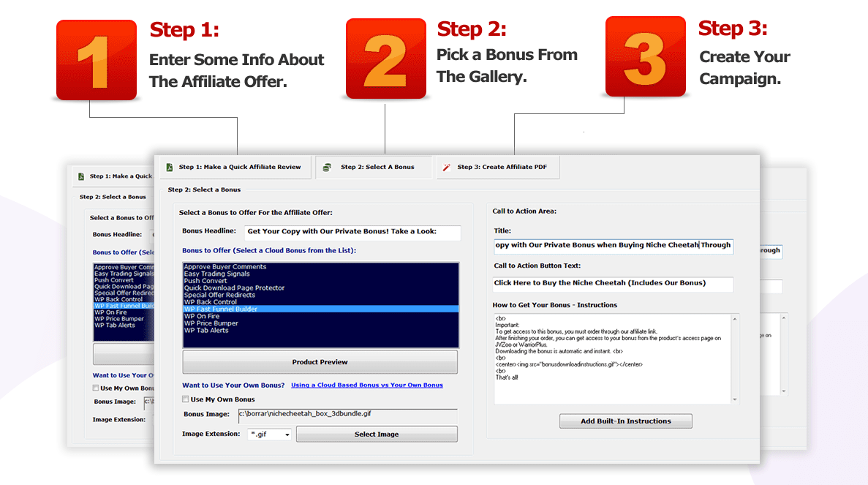Image resolution: width=868 pixels, height=485 pixels.
Task: Click instructions scrollbar down arrow
Action: click(x=735, y=399)
